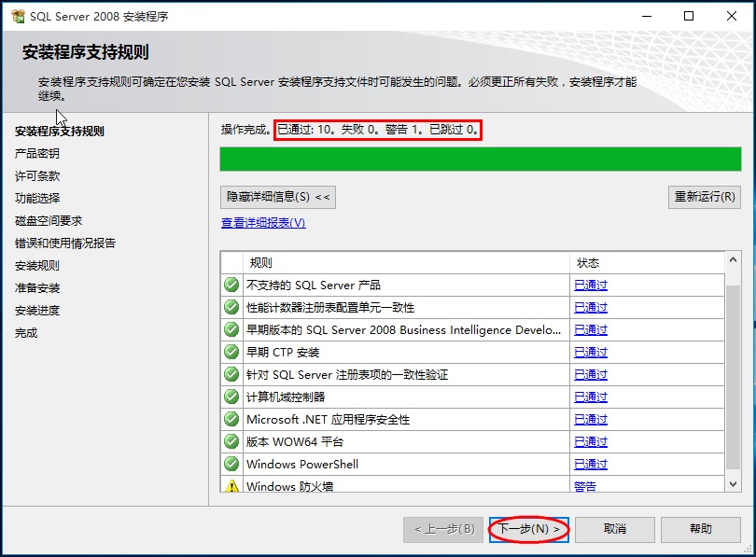Open 已通过 link for 性能计数器注册表配置单元一致性
The height and width of the screenshot is (557, 756).
click(591, 307)
